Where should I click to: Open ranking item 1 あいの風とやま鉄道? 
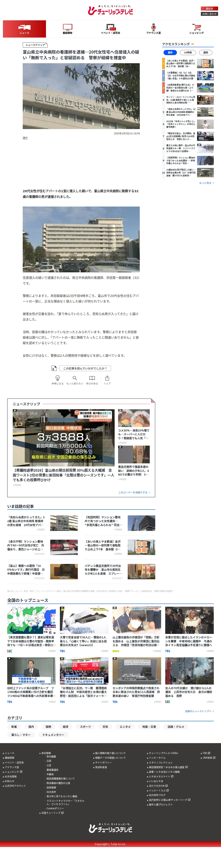point(188,63)
